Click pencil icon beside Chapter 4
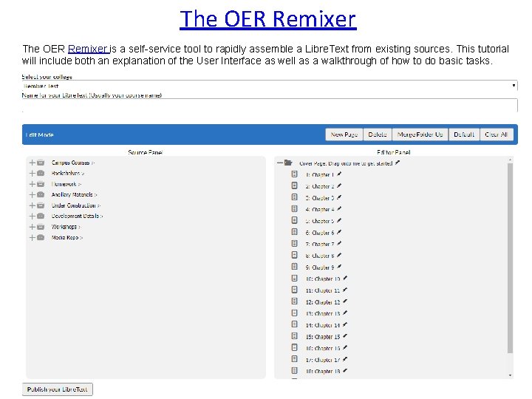This screenshot has height=399, width=532. tap(339, 209)
